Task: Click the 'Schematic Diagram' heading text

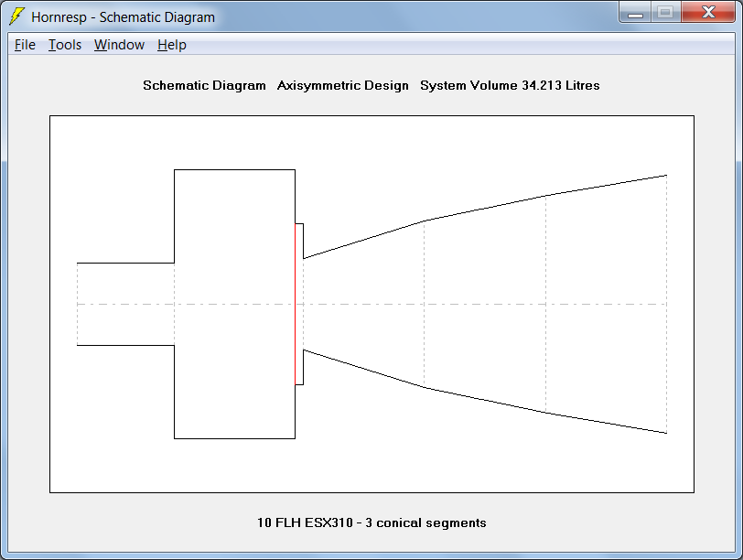Action: [x=204, y=85]
